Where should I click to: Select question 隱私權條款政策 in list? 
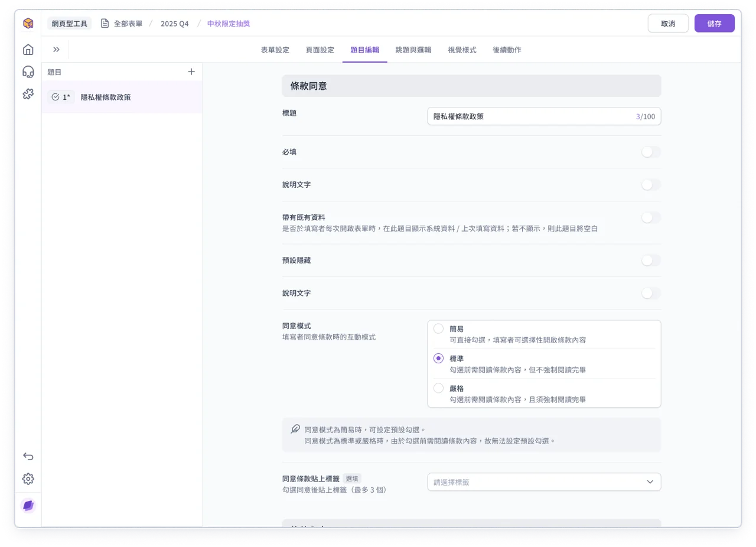[122, 97]
